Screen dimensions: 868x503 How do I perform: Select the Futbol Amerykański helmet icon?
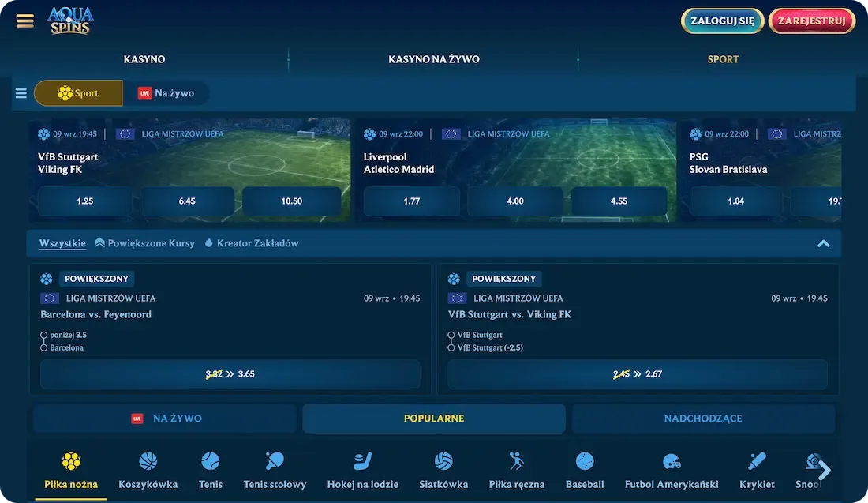[672, 461]
